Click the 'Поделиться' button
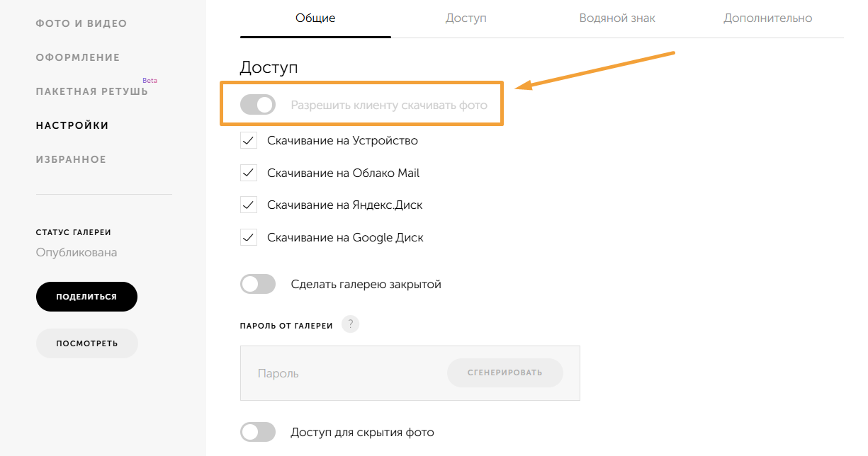868x456 pixels. (x=86, y=297)
